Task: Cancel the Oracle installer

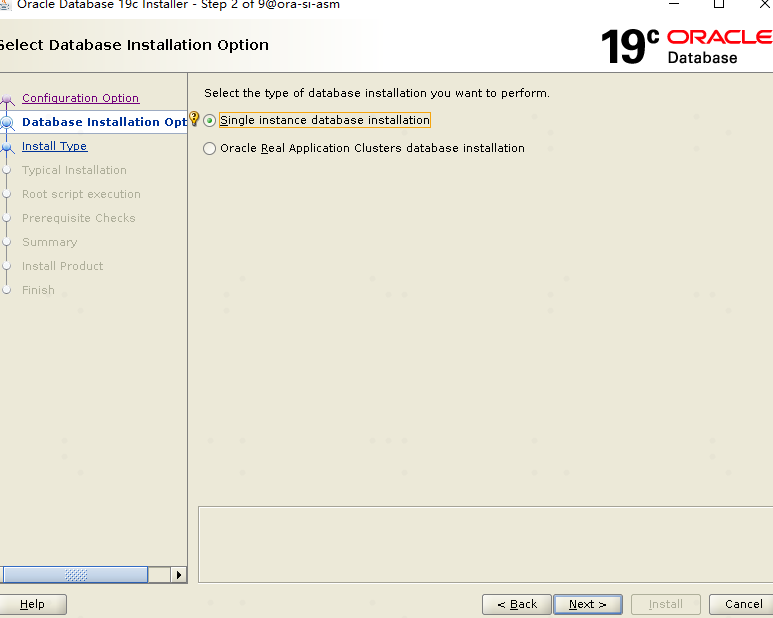Action: 741,604
